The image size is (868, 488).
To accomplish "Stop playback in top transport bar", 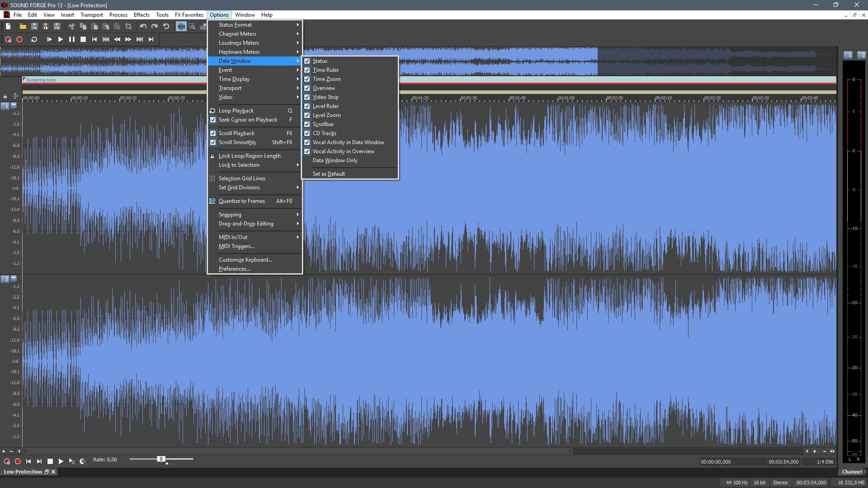I will 83,39.
